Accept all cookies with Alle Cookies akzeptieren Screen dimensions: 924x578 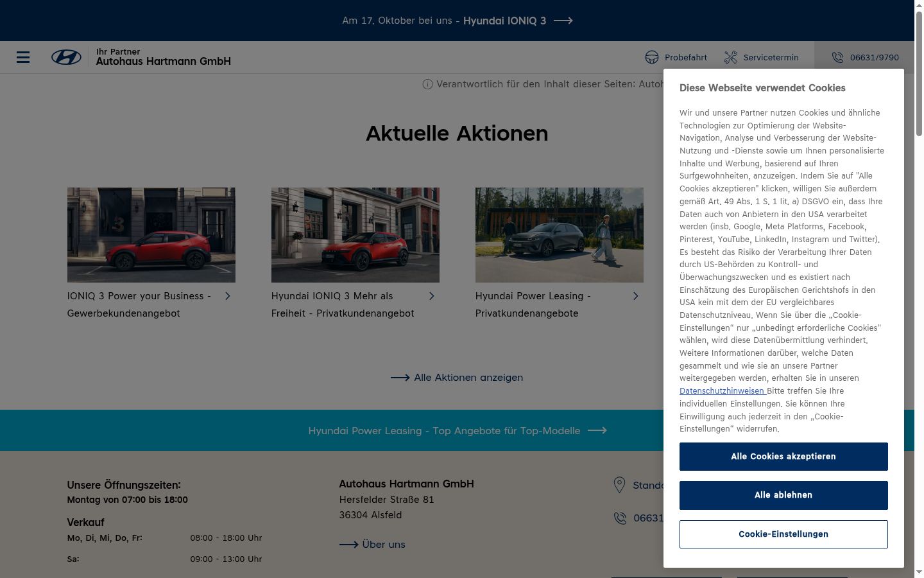click(783, 457)
